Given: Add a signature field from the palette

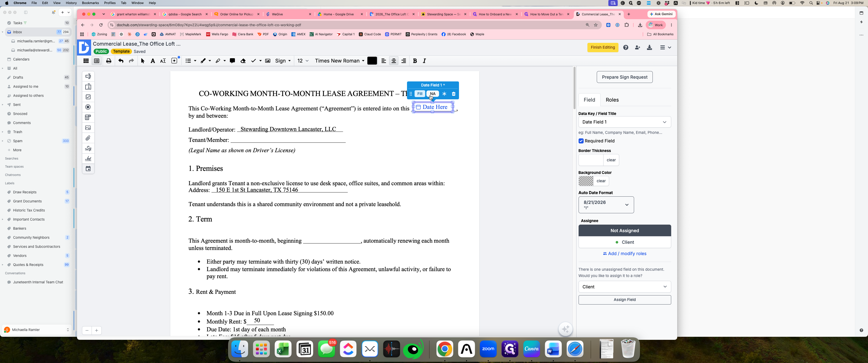Looking at the screenshot, I should point(88,148).
